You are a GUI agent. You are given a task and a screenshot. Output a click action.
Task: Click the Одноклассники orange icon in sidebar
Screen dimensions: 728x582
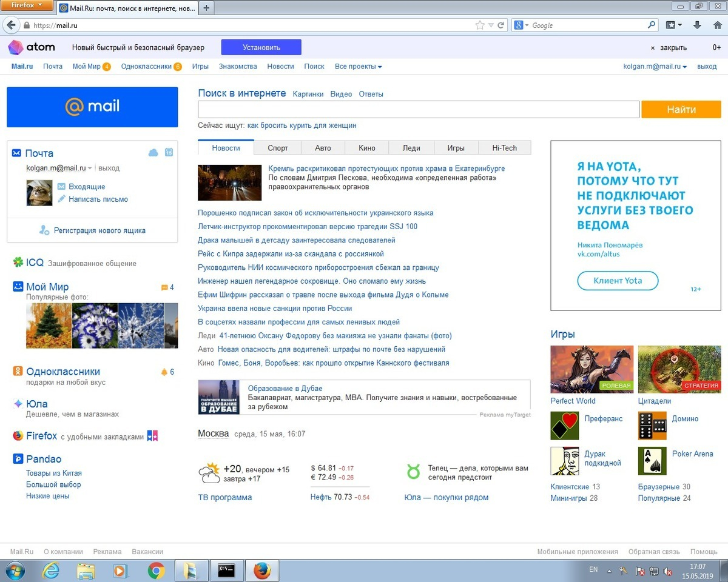(18, 371)
